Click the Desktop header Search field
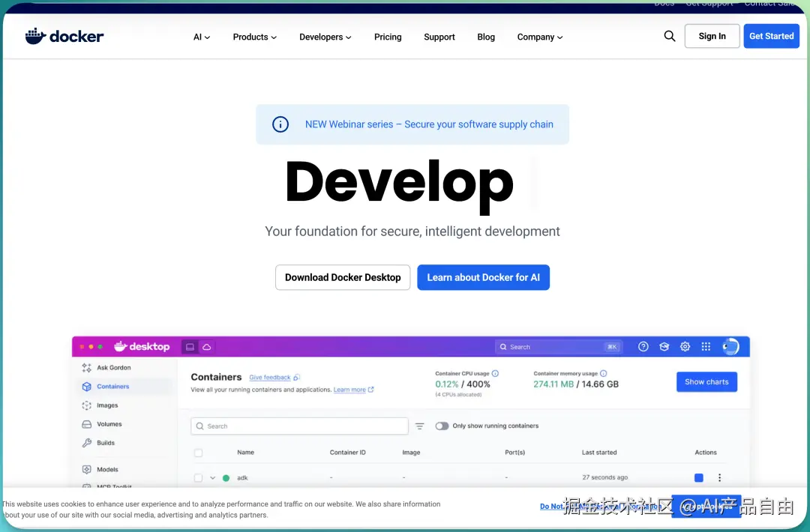Screen dimensions: 810x532 [x=559, y=347]
